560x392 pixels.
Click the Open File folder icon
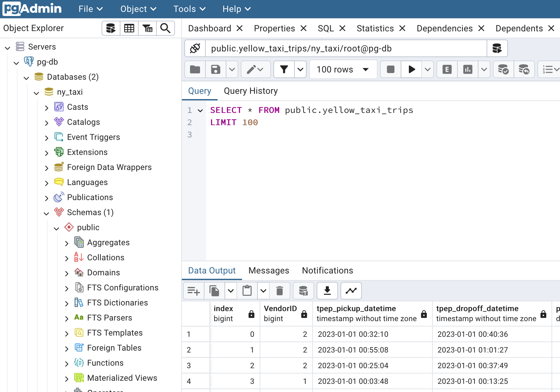pos(195,69)
